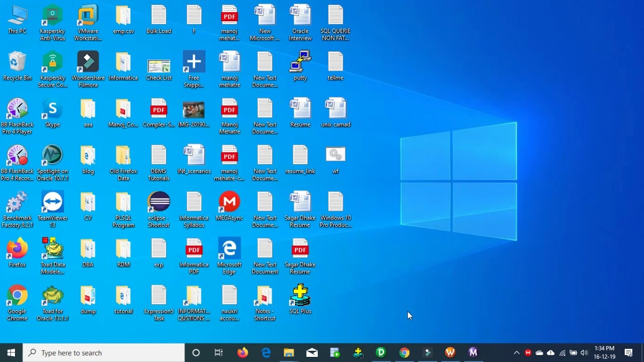
Task: Open Toad for Oracle 13.1.1
Action: pos(52,303)
